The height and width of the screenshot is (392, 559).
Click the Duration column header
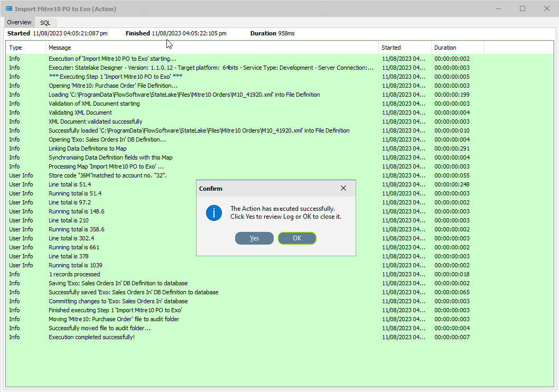pos(458,48)
